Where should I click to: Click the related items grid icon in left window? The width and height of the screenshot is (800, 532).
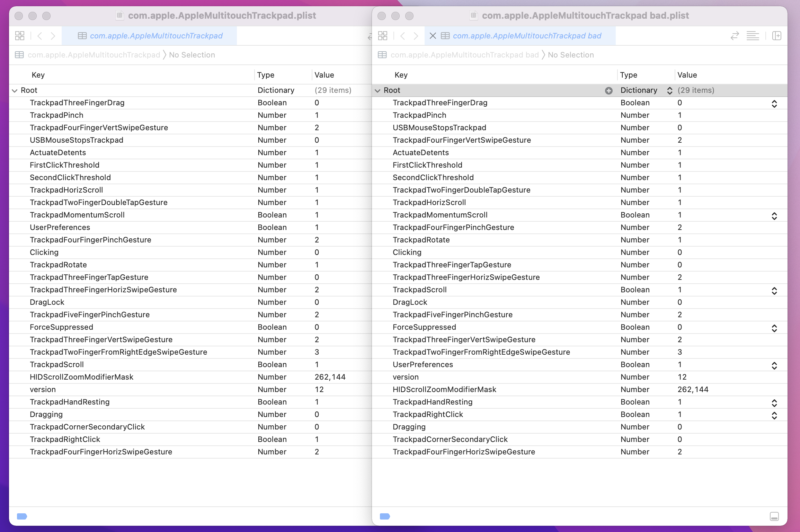coord(20,36)
